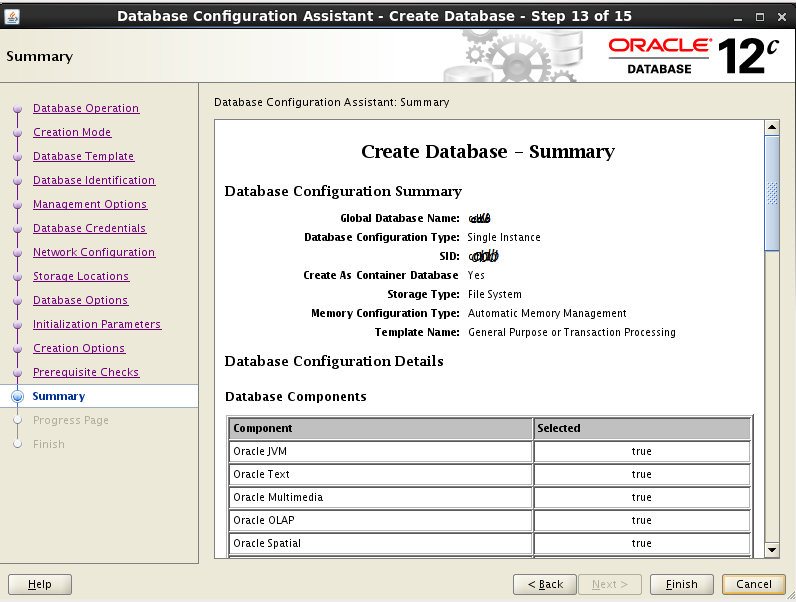Go to the Database Operation step
The height and width of the screenshot is (602, 796).
point(86,108)
